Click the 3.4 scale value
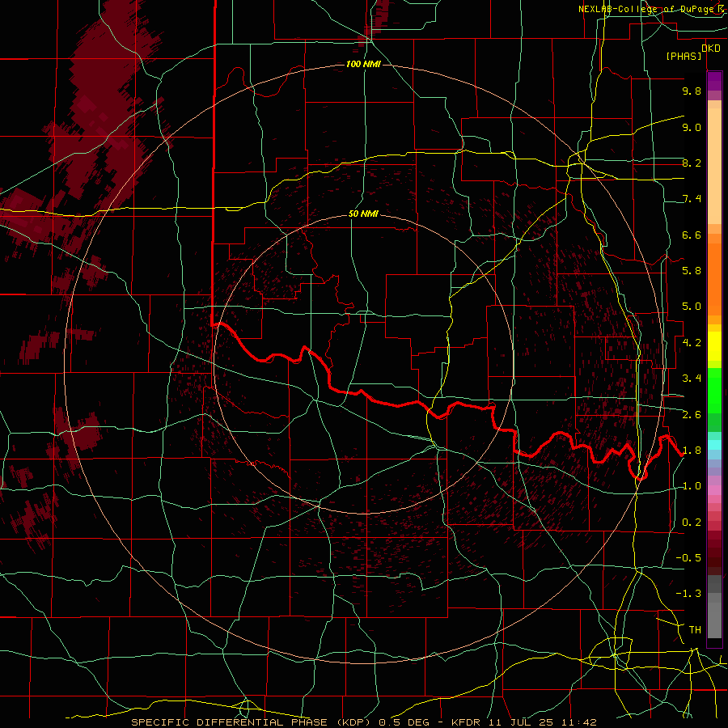The height and width of the screenshot is (728, 728). (692, 379)
